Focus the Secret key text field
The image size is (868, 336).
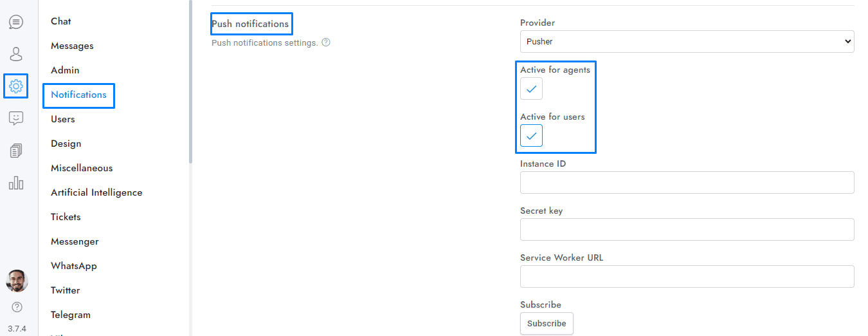687,229
